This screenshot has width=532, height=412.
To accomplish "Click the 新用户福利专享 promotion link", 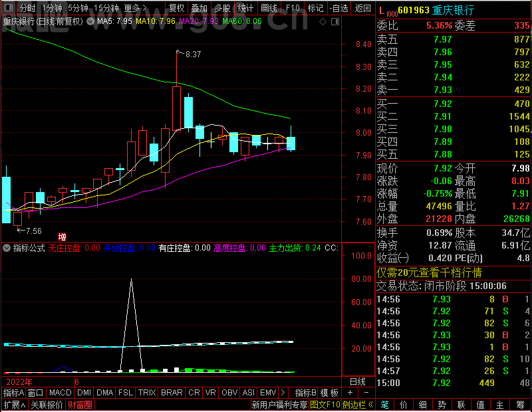I will (x=279, y=405).
